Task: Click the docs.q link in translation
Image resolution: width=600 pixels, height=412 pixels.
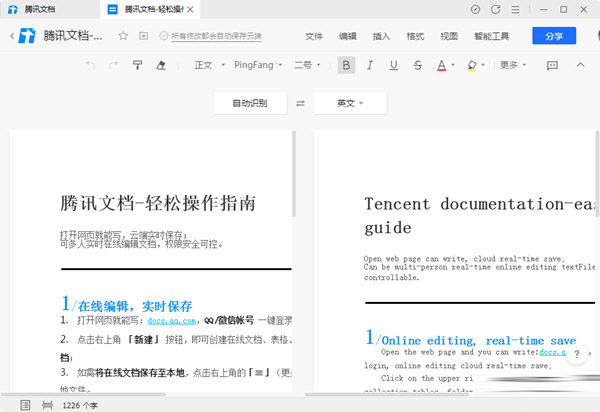Action: (x=553, y=352)
